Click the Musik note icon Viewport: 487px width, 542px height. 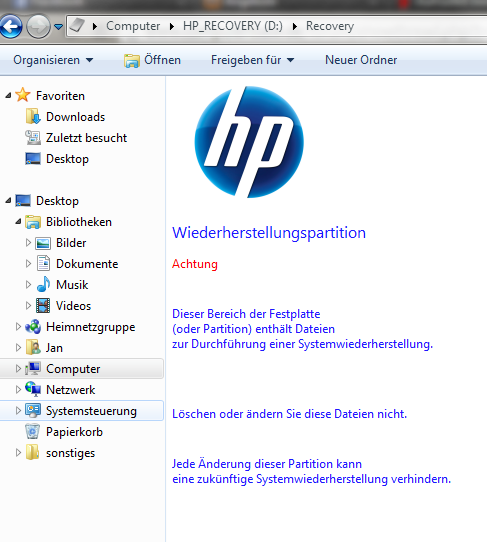pos(43,284)
